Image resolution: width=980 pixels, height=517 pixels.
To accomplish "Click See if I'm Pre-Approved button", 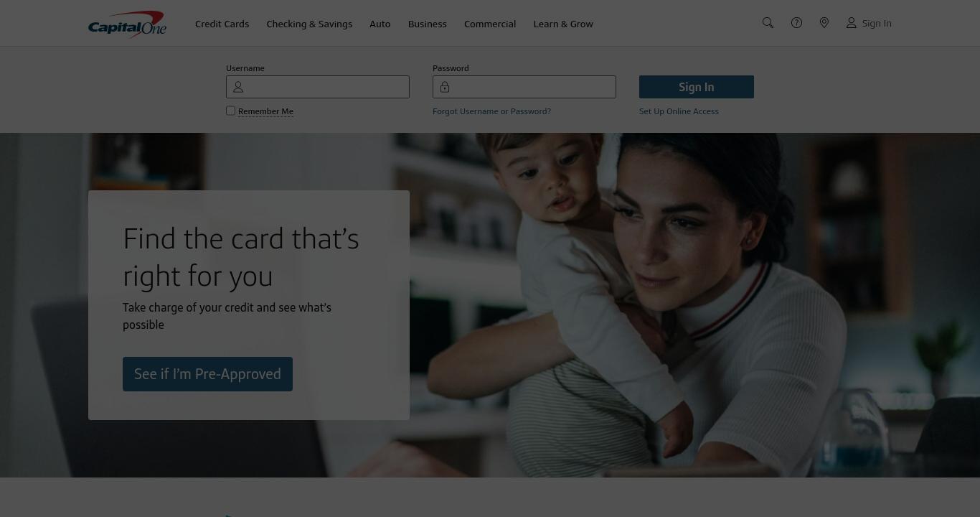I will pos(207,374).
